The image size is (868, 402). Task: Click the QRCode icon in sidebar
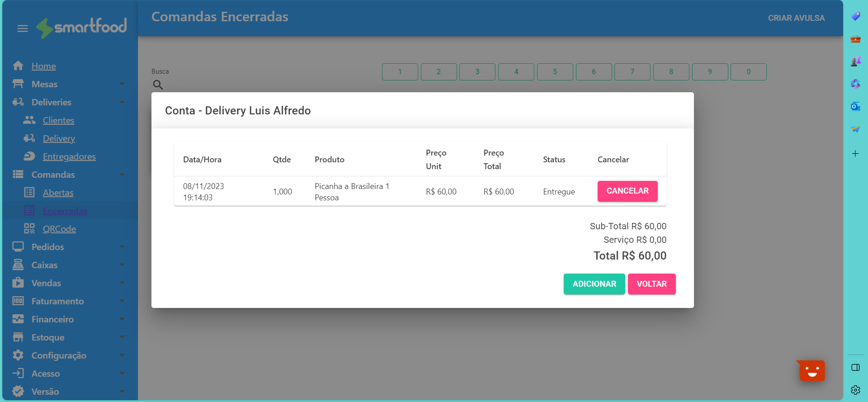(x=29, y=229)
